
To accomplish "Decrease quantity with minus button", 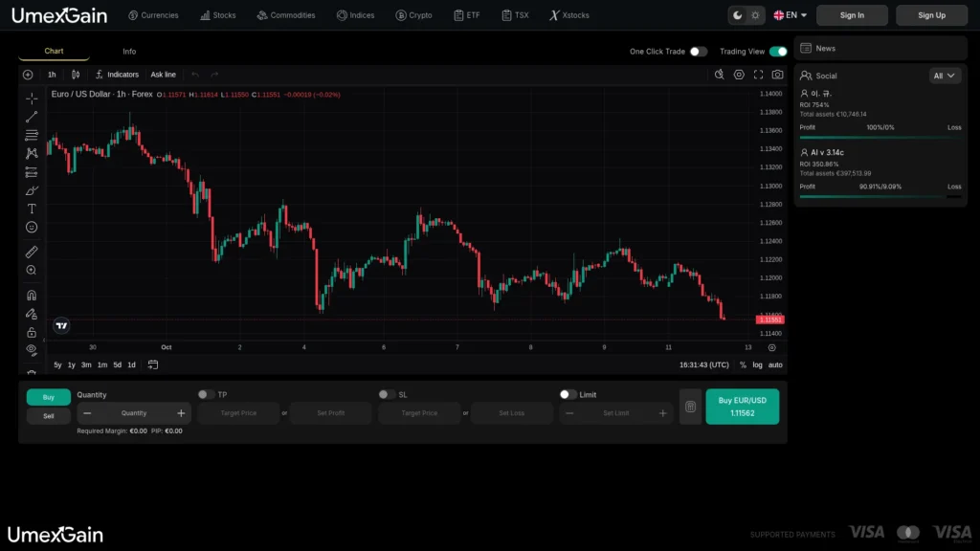I will 87,413.
